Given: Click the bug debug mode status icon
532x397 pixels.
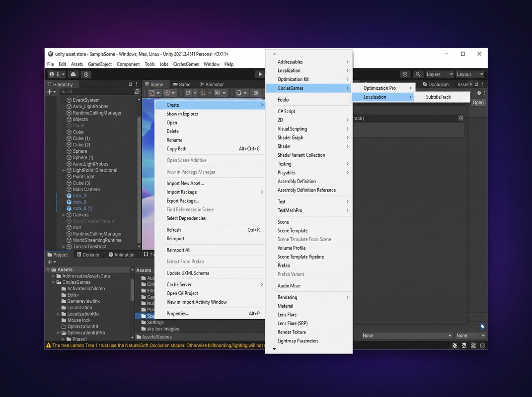Looking at the screenshot, I should point(455,345).
